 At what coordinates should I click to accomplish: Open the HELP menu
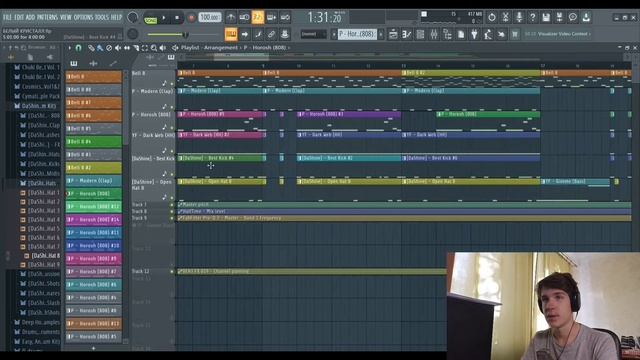pyautogui.click(x=116, y=18)
